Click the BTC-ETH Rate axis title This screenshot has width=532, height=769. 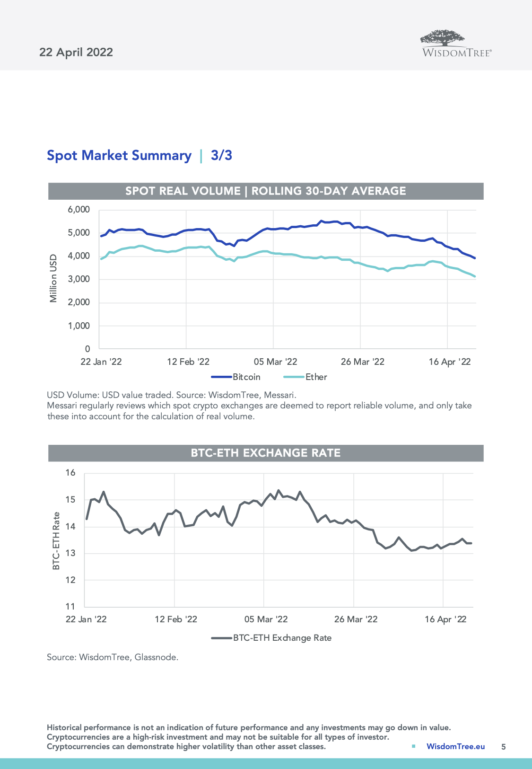(56, 541)
